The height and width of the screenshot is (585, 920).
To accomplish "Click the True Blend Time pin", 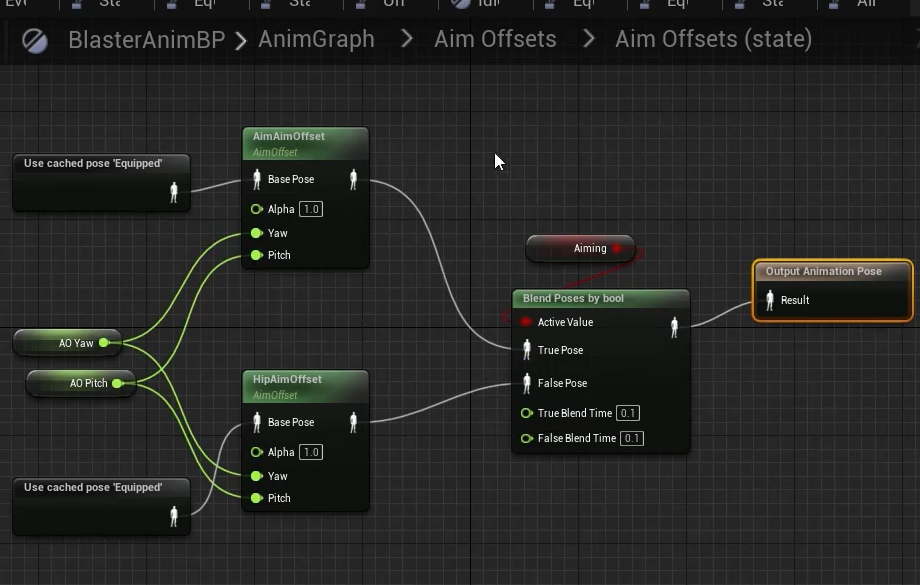I will point(526,413).
